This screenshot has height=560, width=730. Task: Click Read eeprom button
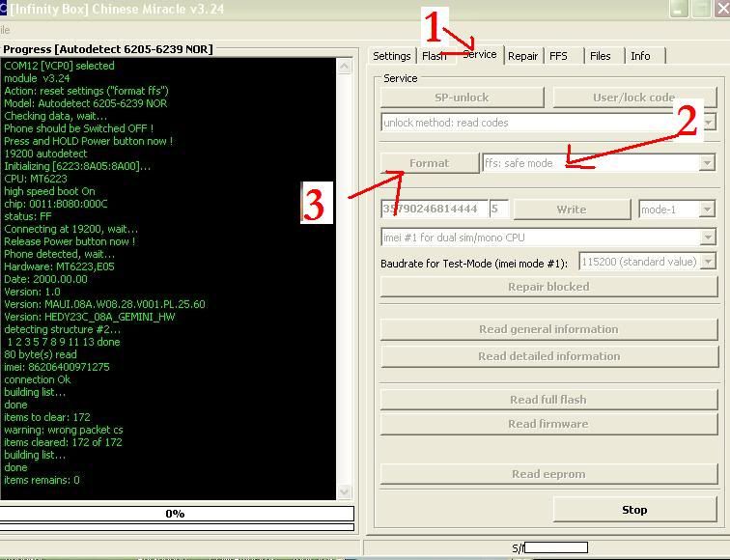point(547,474)
